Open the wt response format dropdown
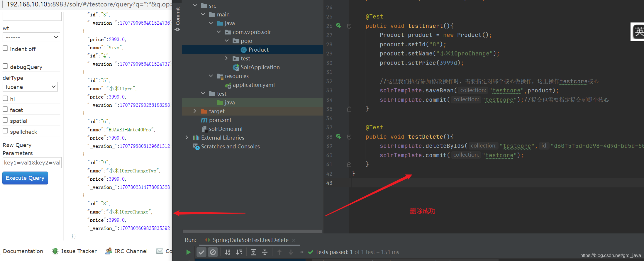The image size is (644, 261). pos(31,37)
